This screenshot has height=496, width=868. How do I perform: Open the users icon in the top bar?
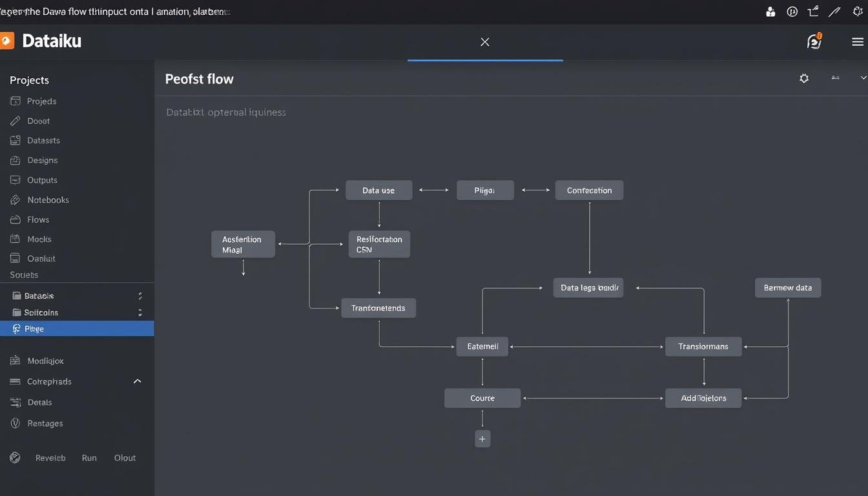(x=770, y=12)
